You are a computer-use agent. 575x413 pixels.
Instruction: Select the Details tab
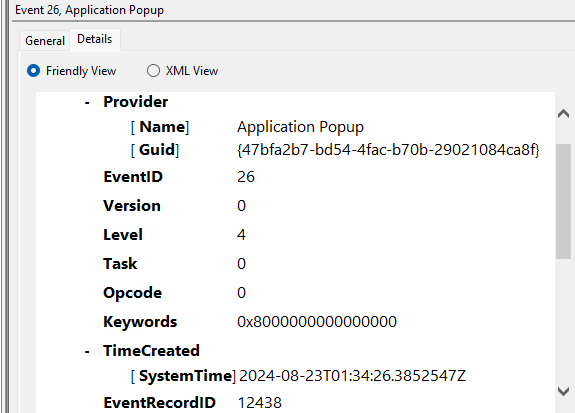pos(95,39)
